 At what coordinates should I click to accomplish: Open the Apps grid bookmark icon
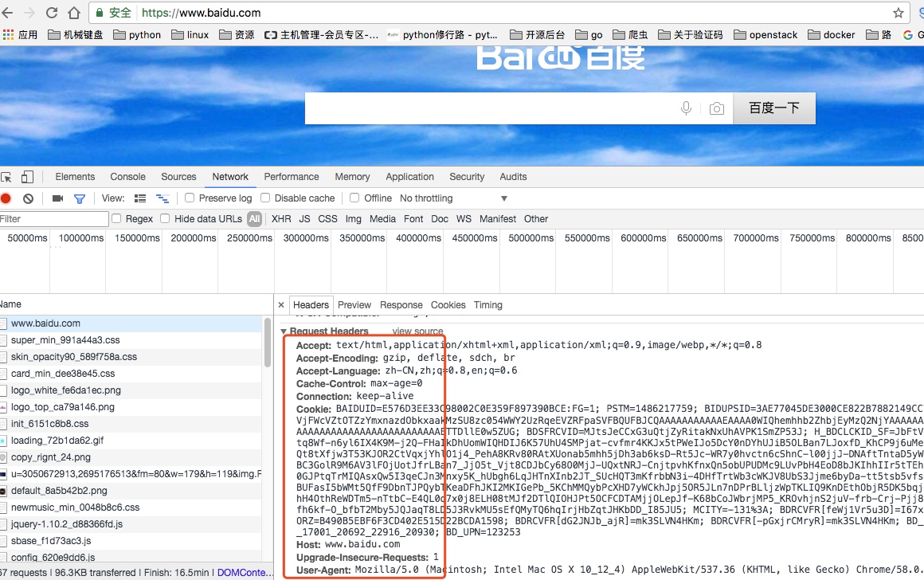point(8,35)
